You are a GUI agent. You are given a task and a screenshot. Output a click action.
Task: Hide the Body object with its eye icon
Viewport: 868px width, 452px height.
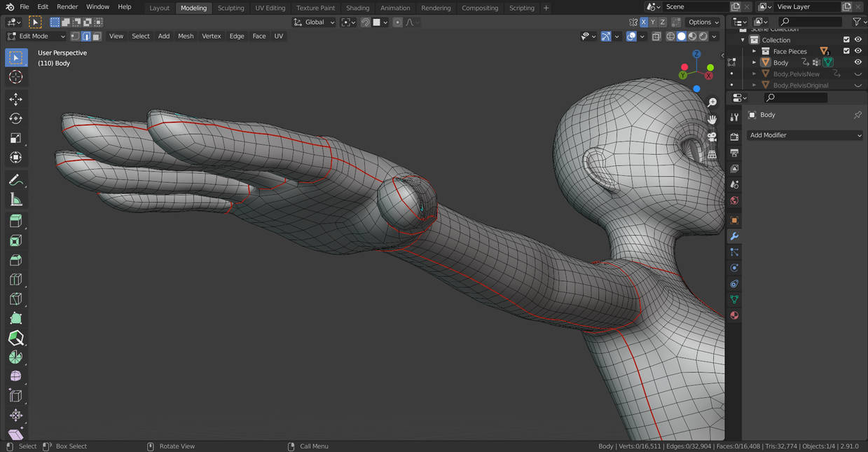857,62
